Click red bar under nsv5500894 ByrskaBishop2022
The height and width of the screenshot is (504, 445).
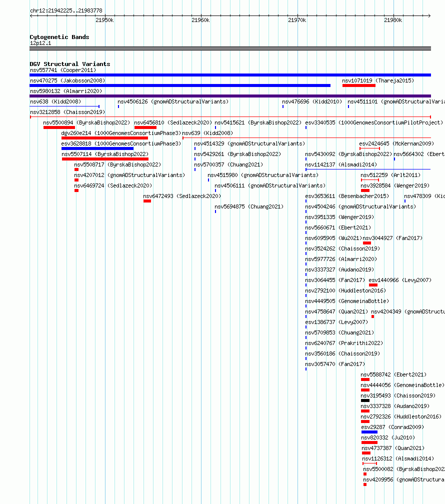59,127
